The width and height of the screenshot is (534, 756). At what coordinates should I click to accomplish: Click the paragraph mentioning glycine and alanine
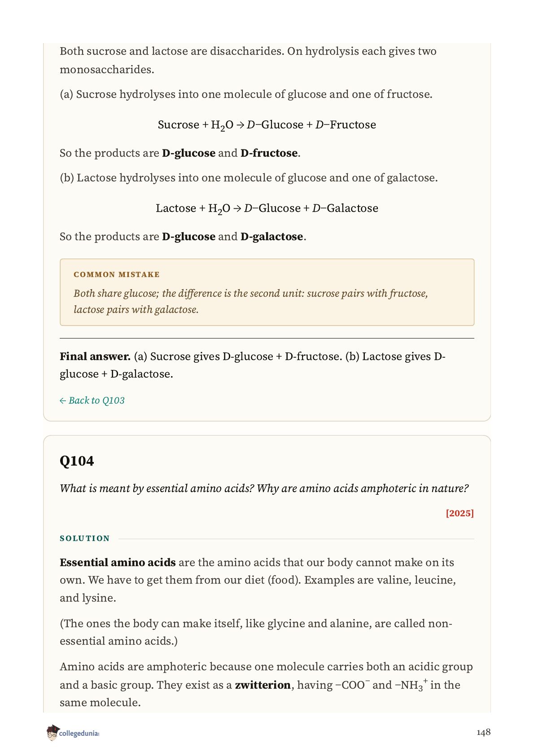click(256, 632)
